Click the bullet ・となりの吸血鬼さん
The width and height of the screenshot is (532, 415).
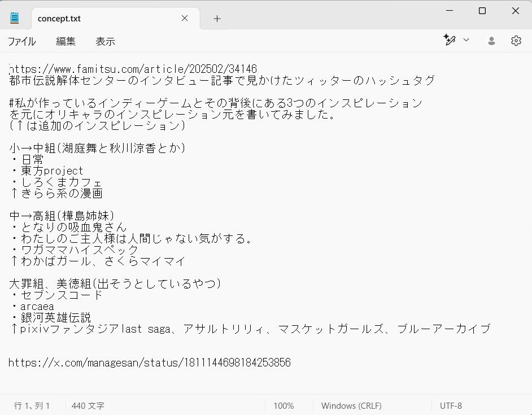tap(68, 228)
